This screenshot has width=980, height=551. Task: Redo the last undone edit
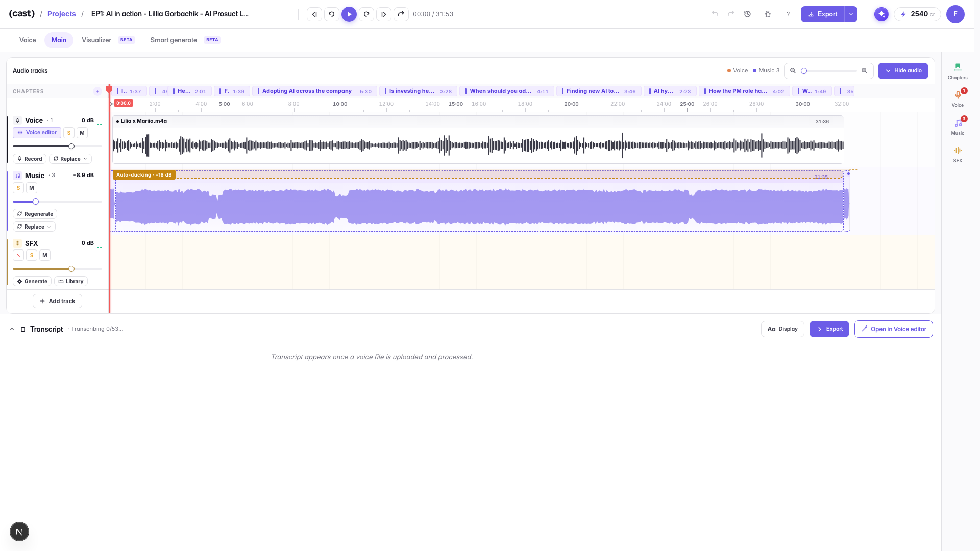click(x=731, y=14)
